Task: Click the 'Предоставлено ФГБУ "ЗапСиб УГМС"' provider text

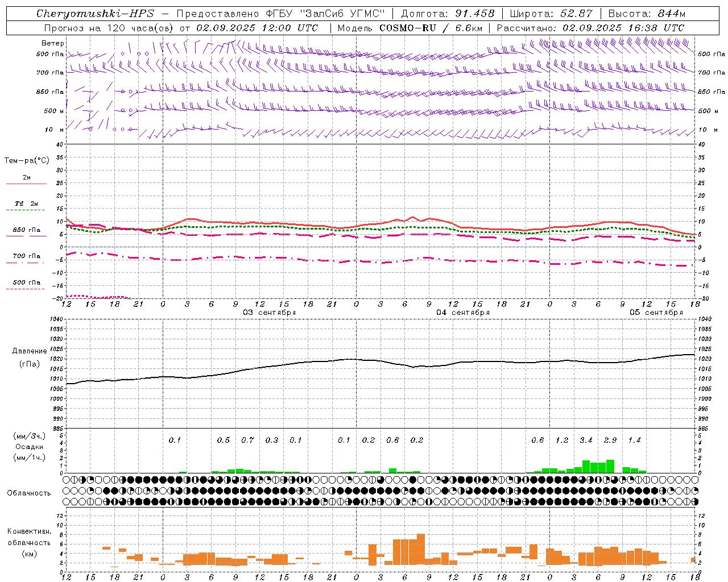Action: 281,14
